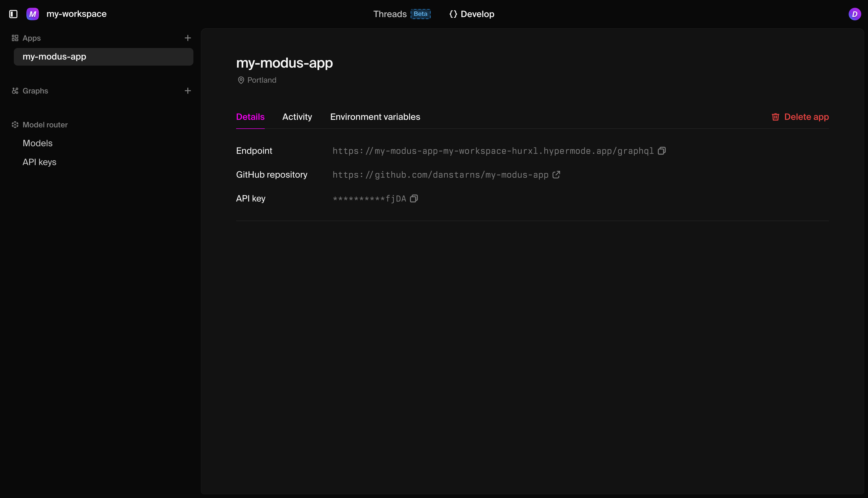868x498 pixels.
Task: Toggle the sidebar panel icon
Action: point(13,14)
